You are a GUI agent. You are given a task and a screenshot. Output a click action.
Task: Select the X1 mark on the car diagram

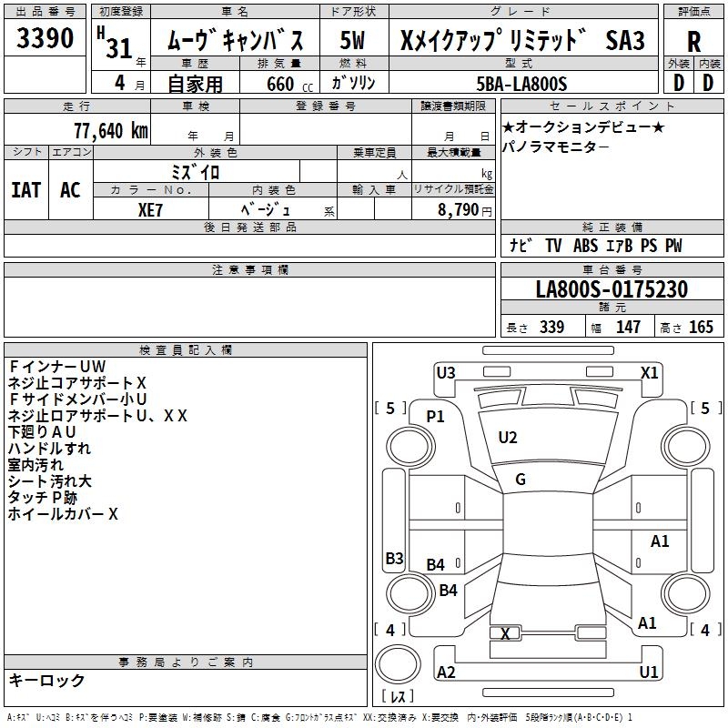(x=649, y=372)
